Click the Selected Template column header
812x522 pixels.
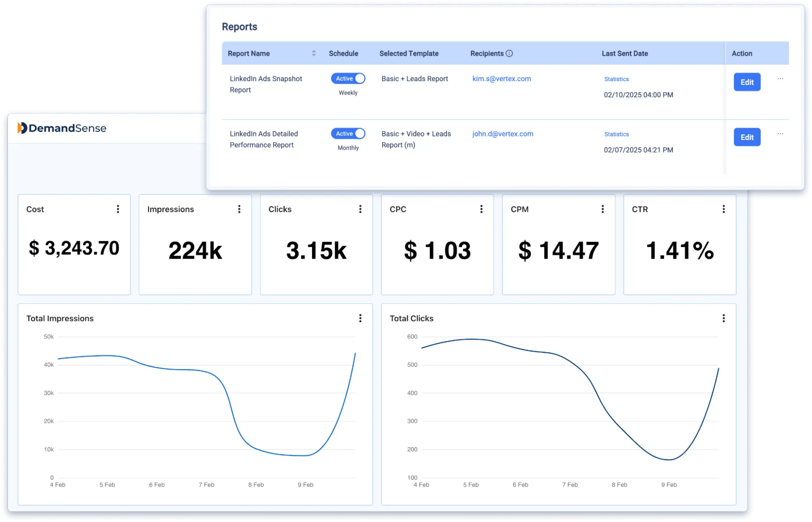409,54
